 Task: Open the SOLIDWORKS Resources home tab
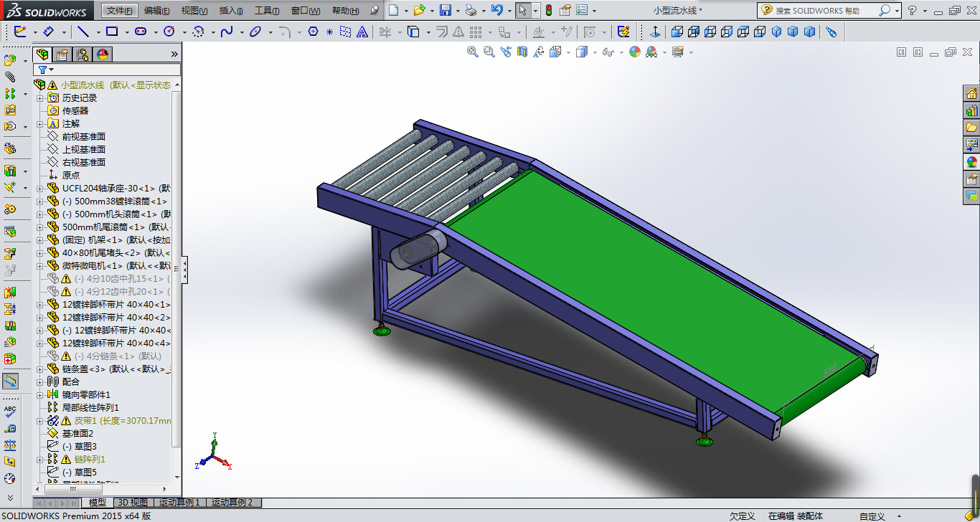pyautogui.click(x=971, y=94)
